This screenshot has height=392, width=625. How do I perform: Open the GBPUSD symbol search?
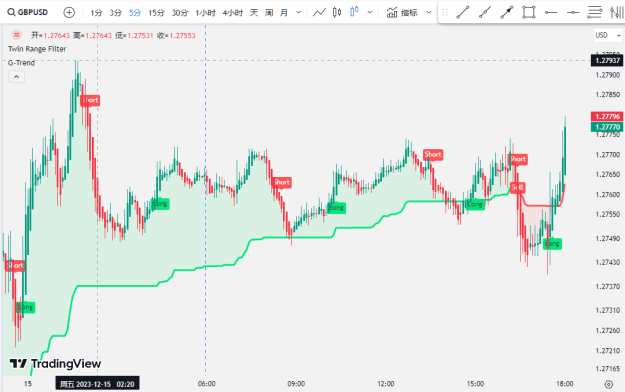pos(28,12)
